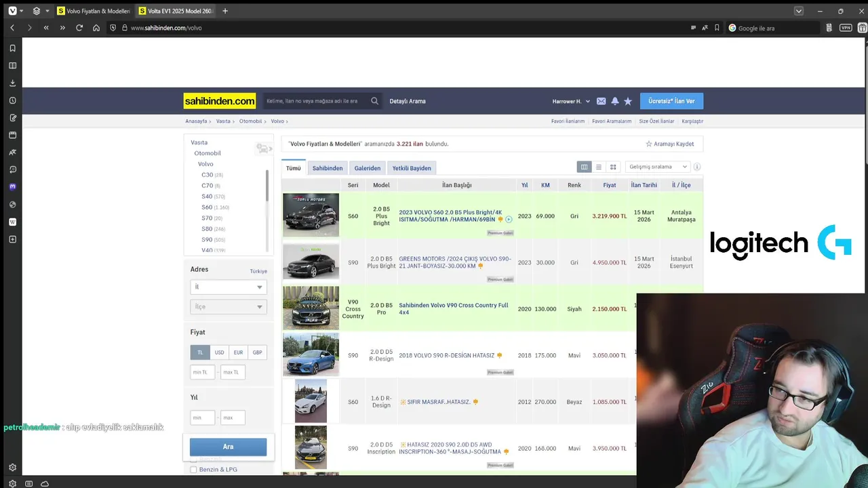Expand the Vivaldi menu dropdown arrow
This screenshot has width=868, height=488.
coord(22,11)
